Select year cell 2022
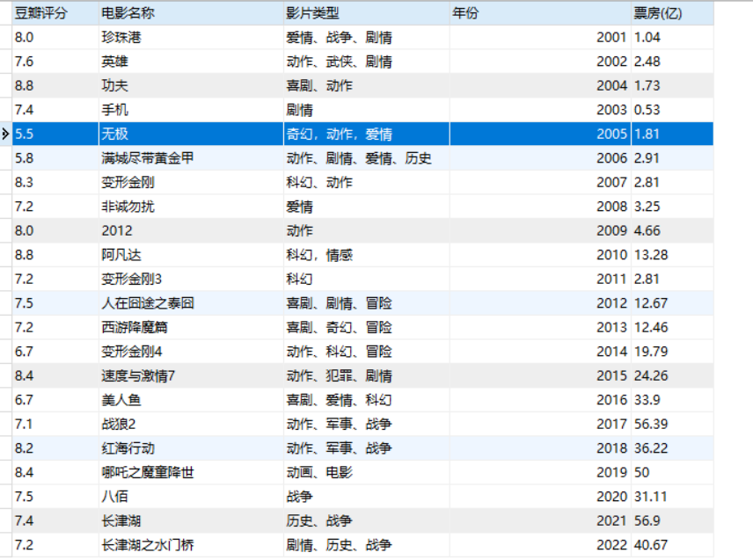This screenshot has width=753, height=560. (540, 545)
